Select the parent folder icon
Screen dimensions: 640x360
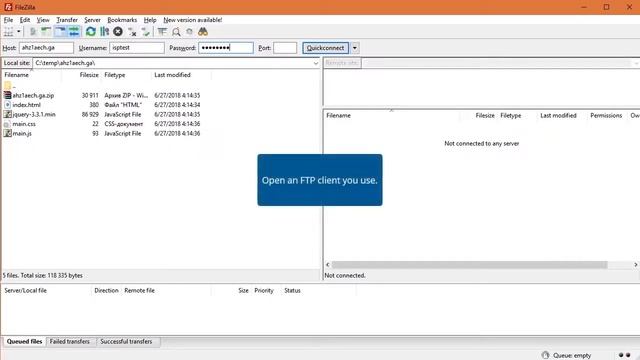(7, 86)
